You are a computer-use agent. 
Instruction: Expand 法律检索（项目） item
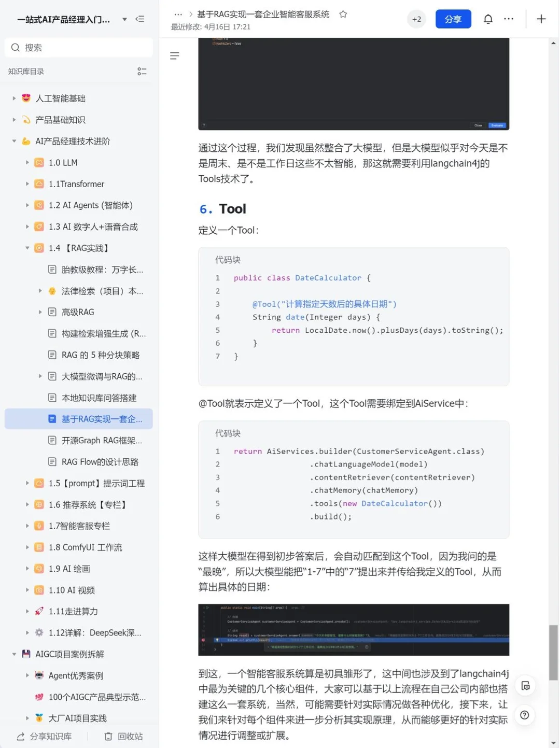coord(40,291)
